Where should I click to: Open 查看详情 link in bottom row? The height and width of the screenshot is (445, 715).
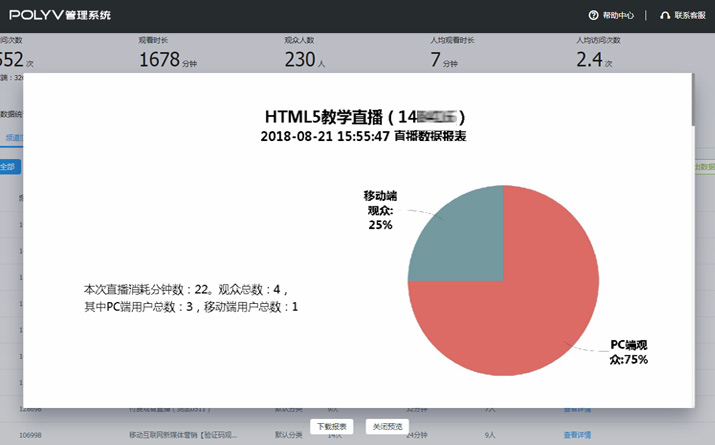click(578, 435)
